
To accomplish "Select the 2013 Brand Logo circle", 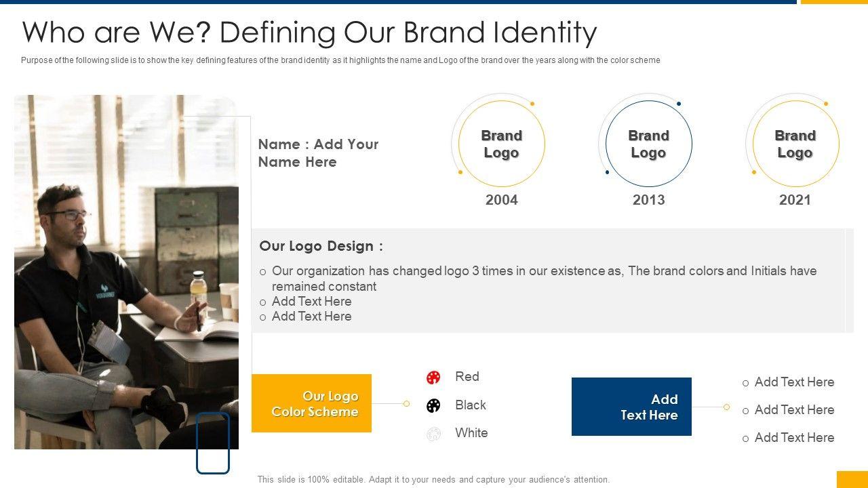I will 648,144.
